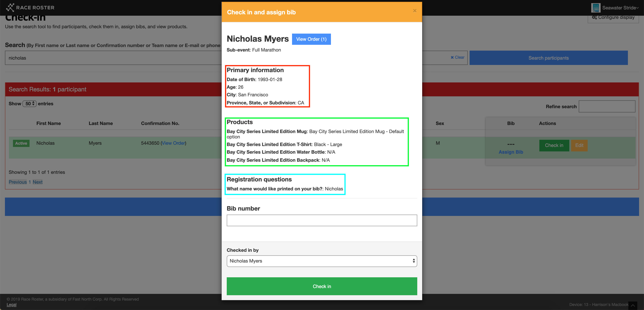The height and width of the screenshot is (310, 644).
Task: Click the Assign Bib link
Action: pyautogui.click(x=511, y=152)
